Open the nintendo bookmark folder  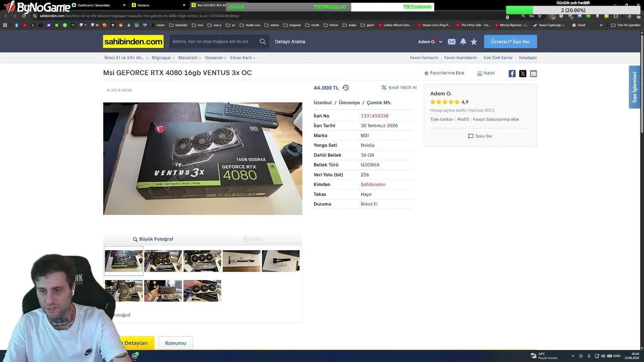pos(178,25)
